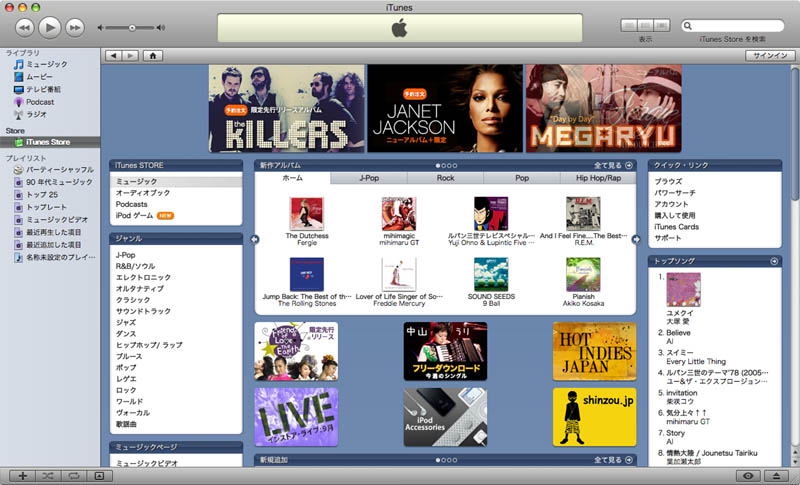
Task: Toggle the artwork viewer button
Action: pyautogui.click(x=99, y=476)
